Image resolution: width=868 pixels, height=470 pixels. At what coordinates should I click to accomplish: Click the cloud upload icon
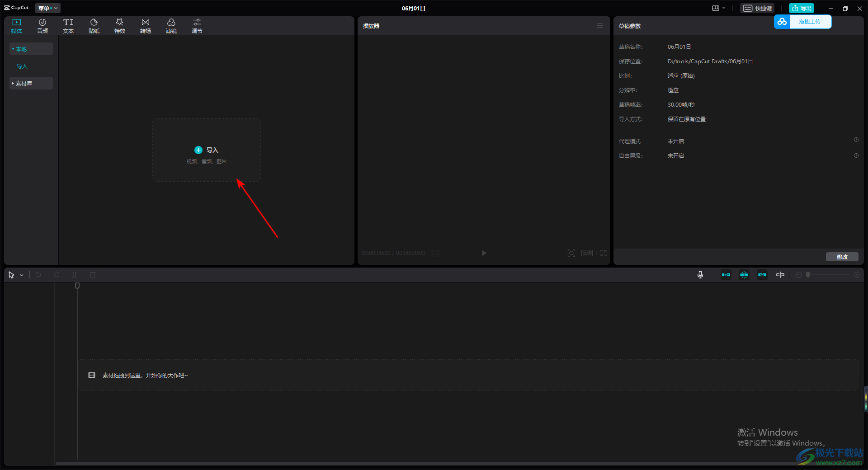(x=782, y=22)
